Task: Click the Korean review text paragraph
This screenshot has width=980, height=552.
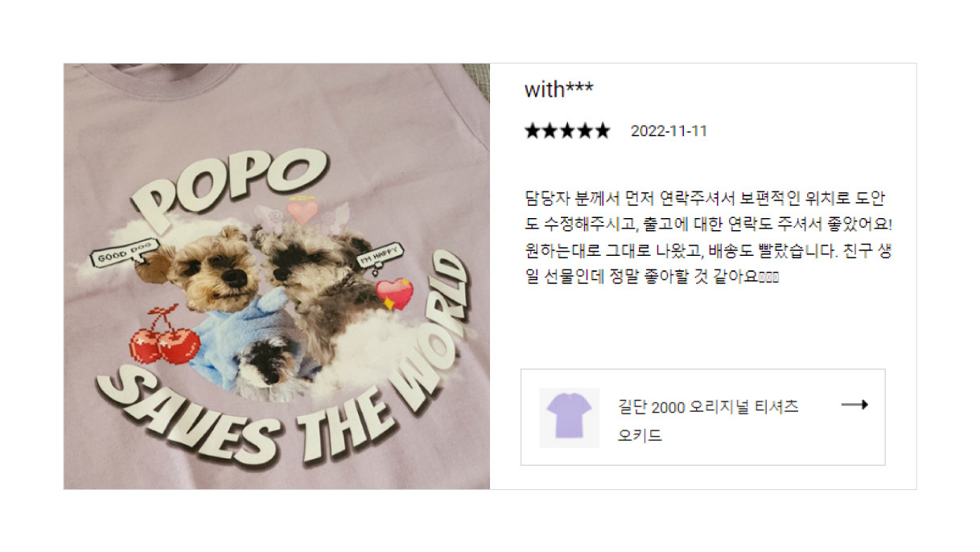Action: (x=708, y=237)
